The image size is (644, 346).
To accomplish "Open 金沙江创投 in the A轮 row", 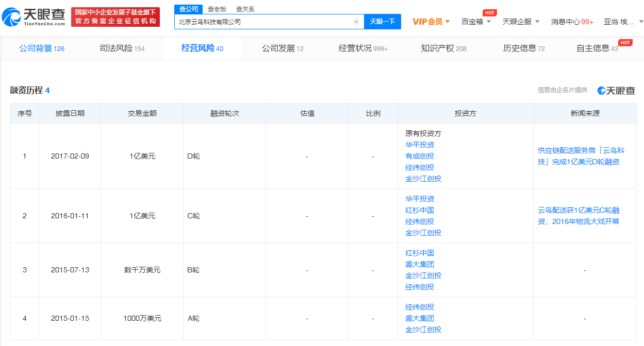I will pyautogui.click(x=423, y=330).
